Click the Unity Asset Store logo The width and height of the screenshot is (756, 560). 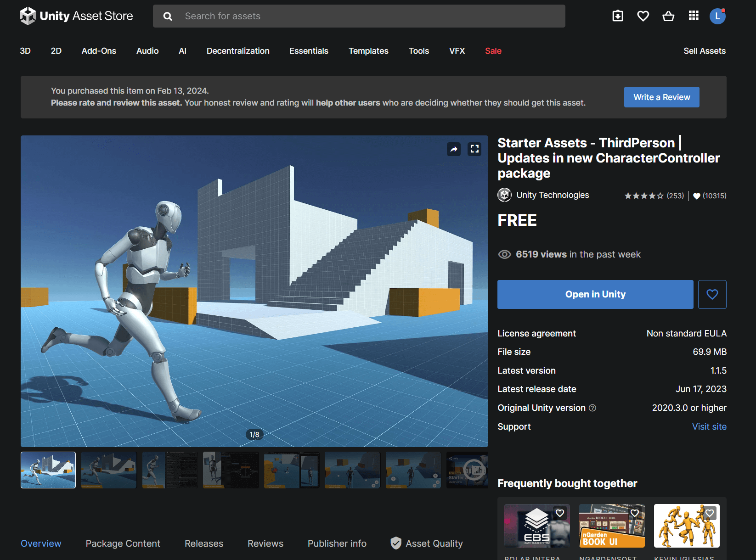click(x=76, y=16)
